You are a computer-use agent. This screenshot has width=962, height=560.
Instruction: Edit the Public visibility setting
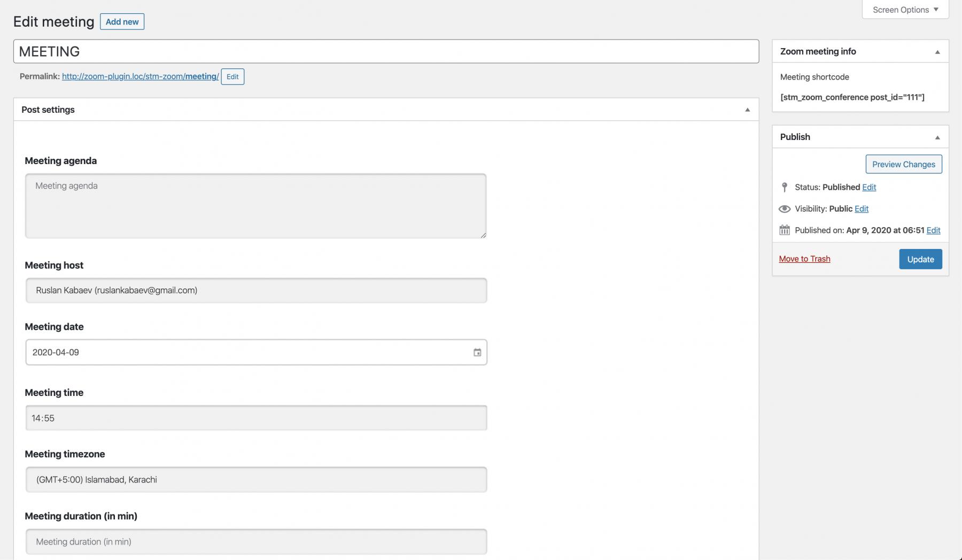862,209
